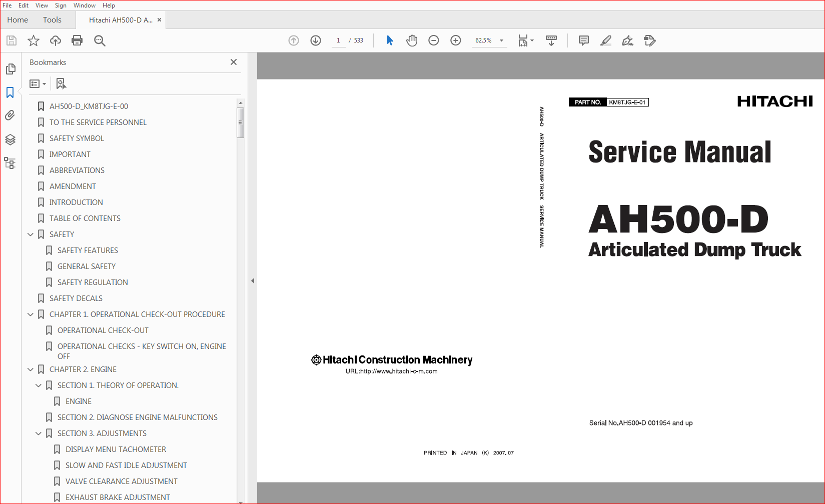Collapse the SAFETY bookmark group
825x504 pixels.
click(31, 234)
